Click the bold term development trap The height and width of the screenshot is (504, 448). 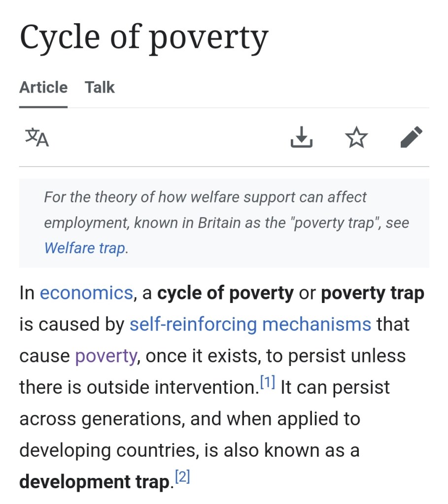(x=94, y=482)
